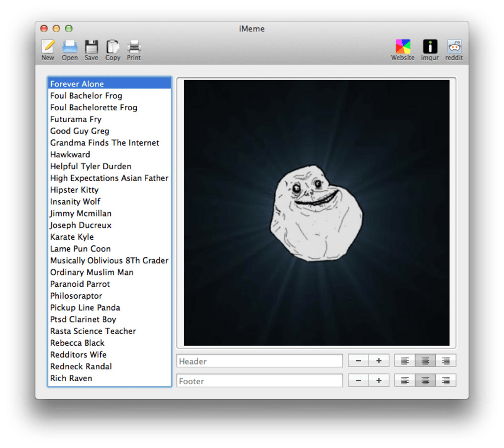Choose Philosoraptor in the template list

(x=76, y=296)
